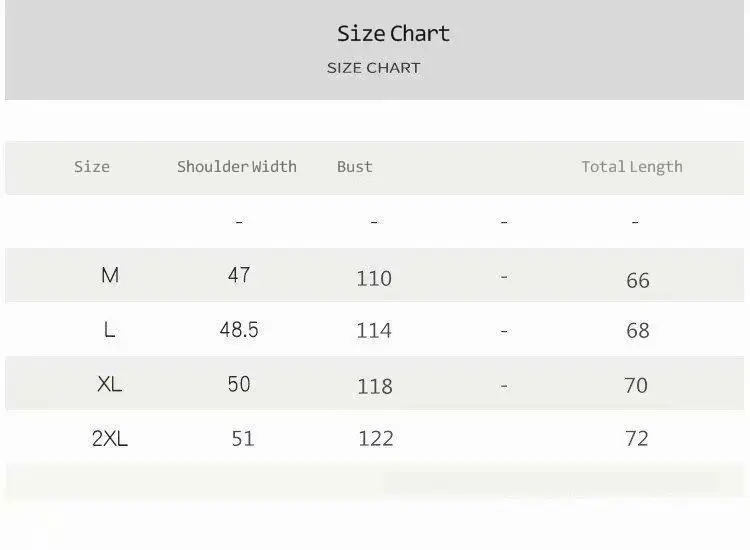The image size is (750, 550).
Task: Select the 2XL size row label
Action: click(x=110, y=438)
